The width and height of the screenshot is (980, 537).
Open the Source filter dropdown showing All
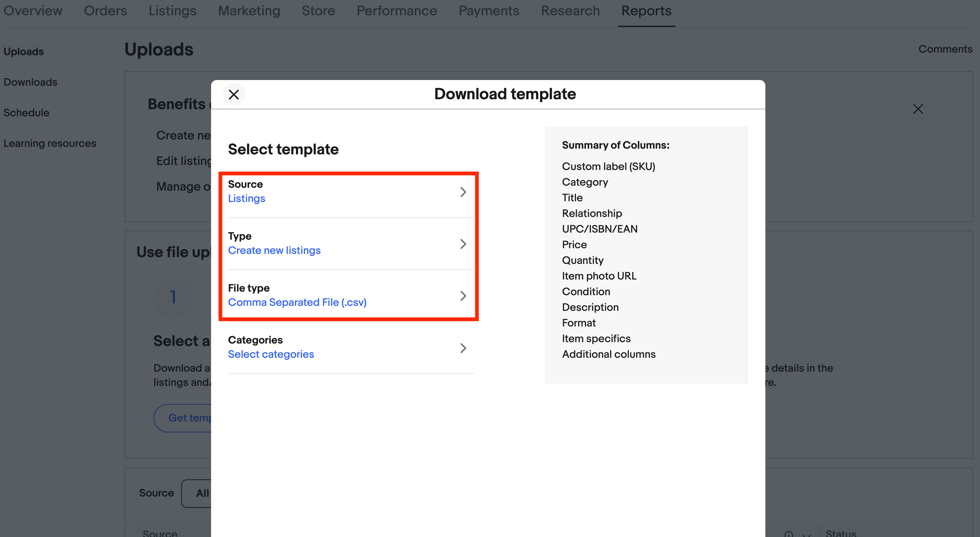pos(196,493)
